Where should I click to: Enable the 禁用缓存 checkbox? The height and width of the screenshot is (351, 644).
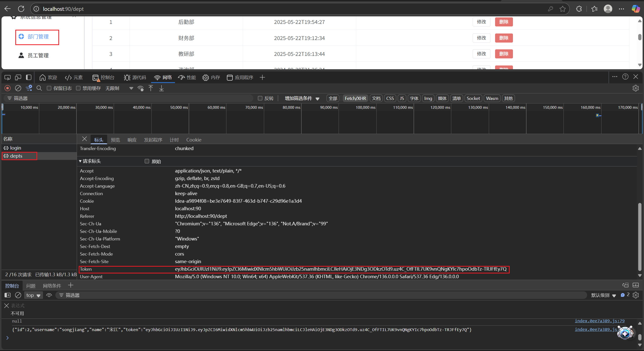pyautogui.click(x=78, y=88)
